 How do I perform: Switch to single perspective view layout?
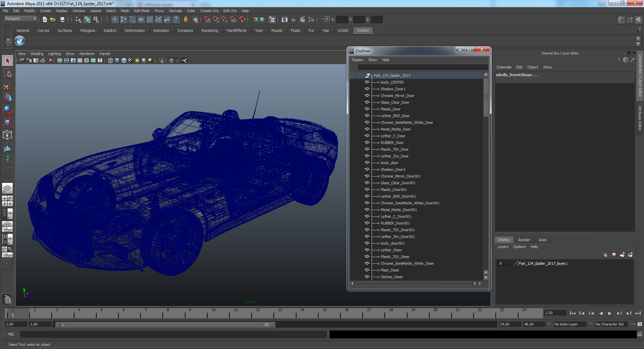coord(7,188)
